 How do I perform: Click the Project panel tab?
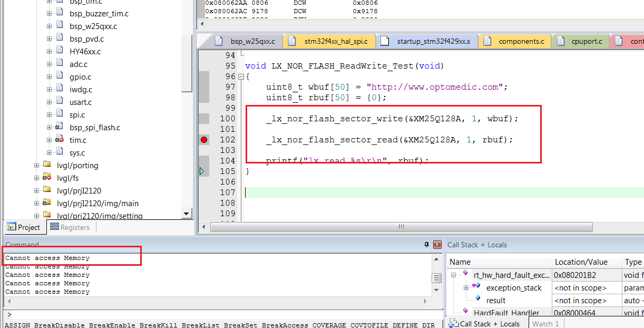(x=24, y=227)
